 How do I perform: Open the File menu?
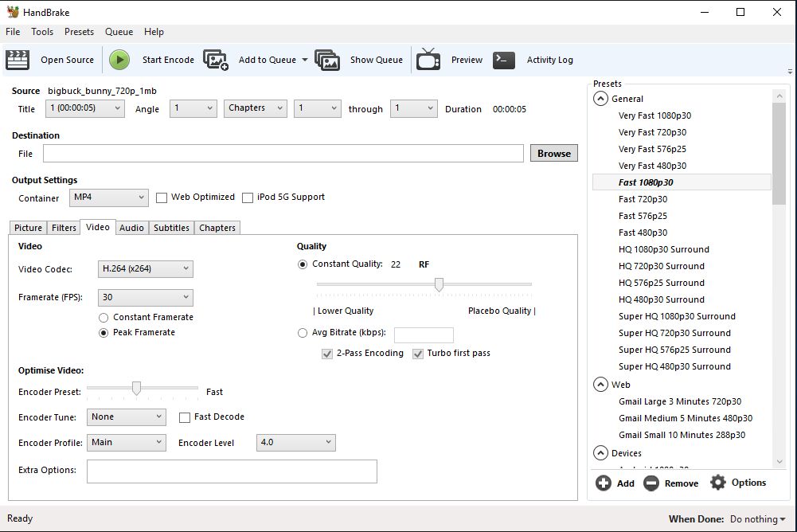click(x=13, y=32)
